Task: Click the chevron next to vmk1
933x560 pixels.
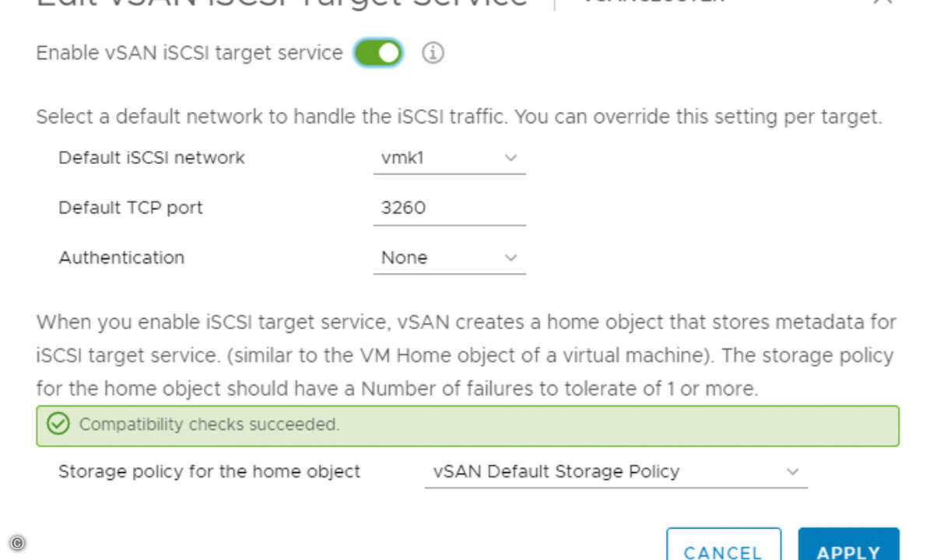Action: 510,158
